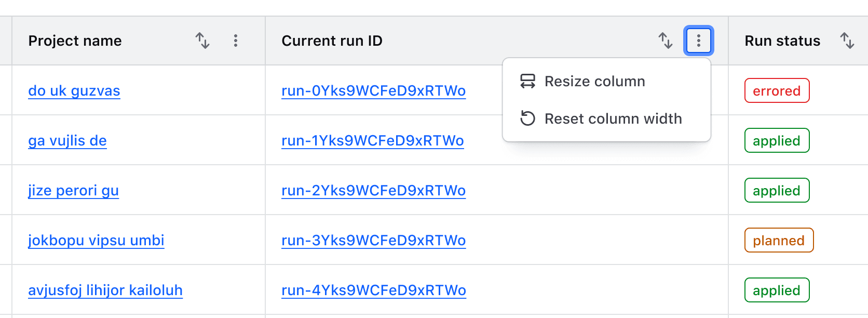The image size is (868, 318).
Task: Sort by Project name column
Action: pos(202,41)
